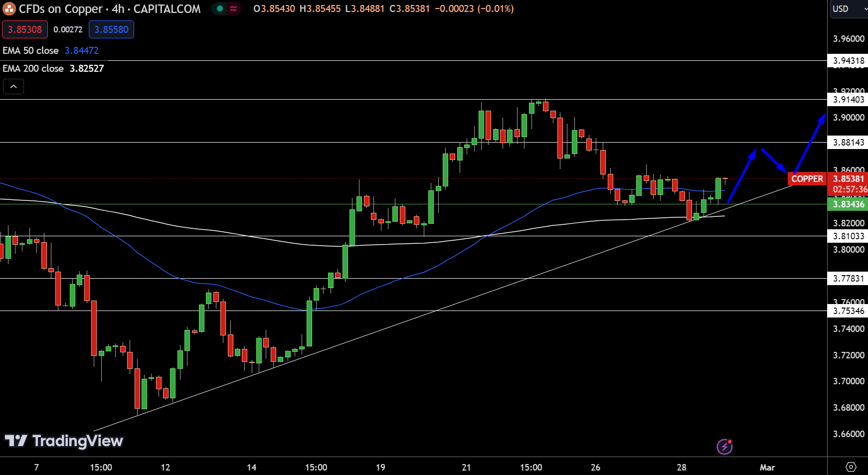Select the EMA 50 close indicator legend
Screen dimensions: 868x475
[x=31, y=50]
